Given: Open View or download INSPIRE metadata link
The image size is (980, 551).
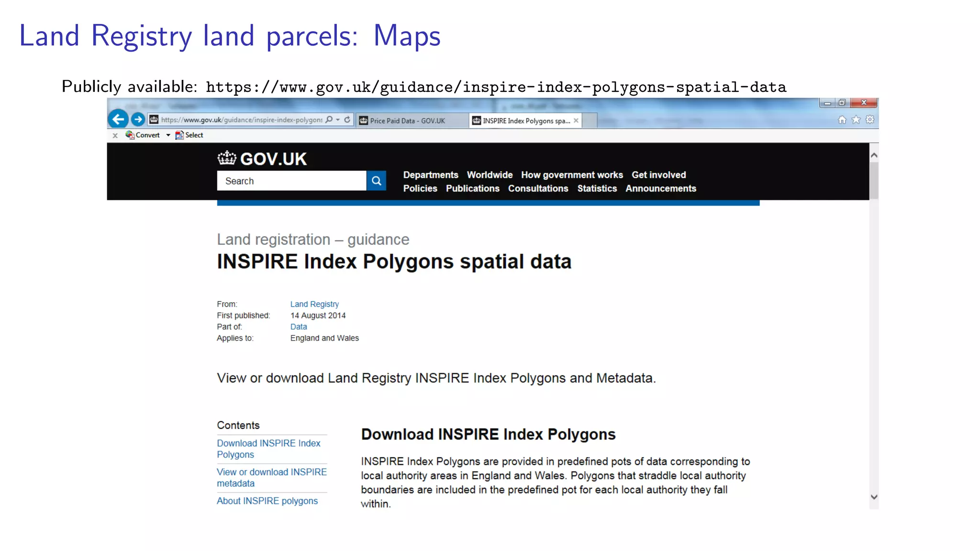Looking at the screenshot, I should pos(272,477).
